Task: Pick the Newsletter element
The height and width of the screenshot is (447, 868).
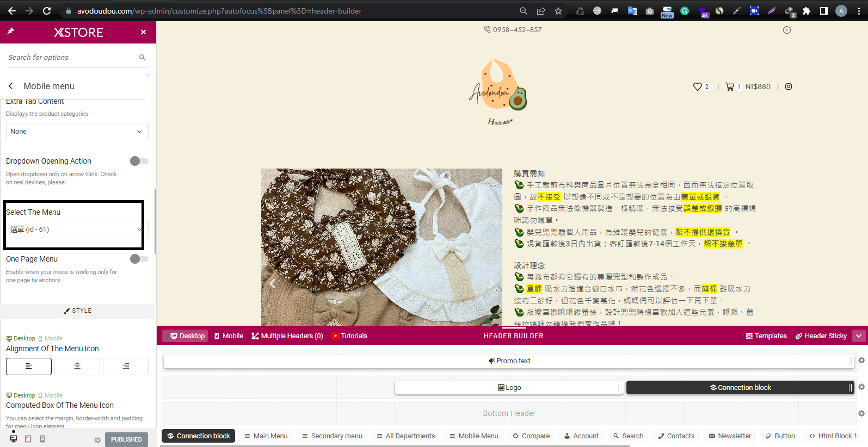Action: pos(730,436)
